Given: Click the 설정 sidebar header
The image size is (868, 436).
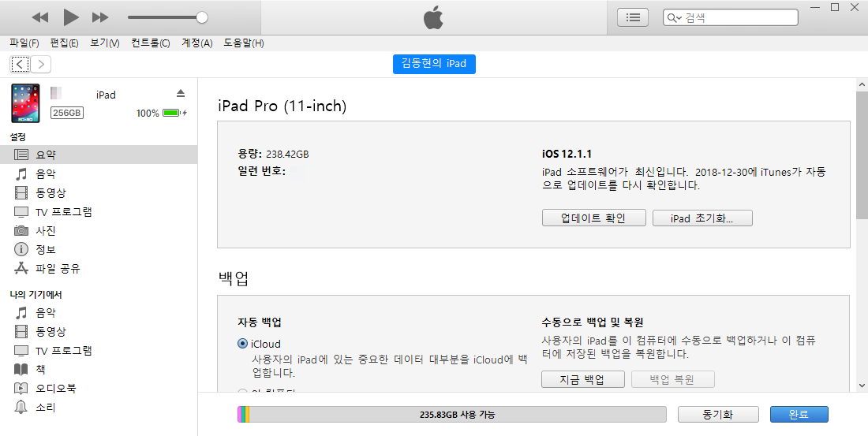Looking at the screenshot, I should point(17,137).
